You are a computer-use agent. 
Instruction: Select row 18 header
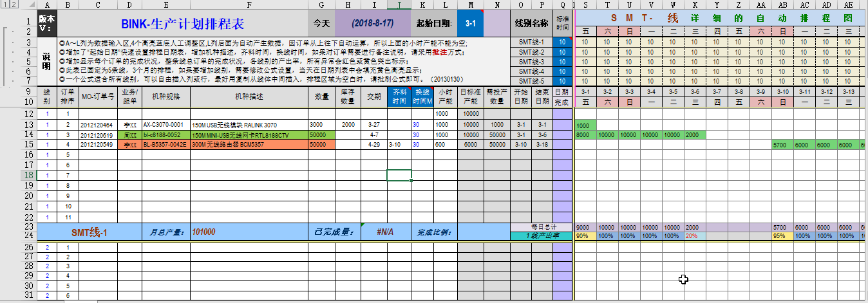(30, 175)
